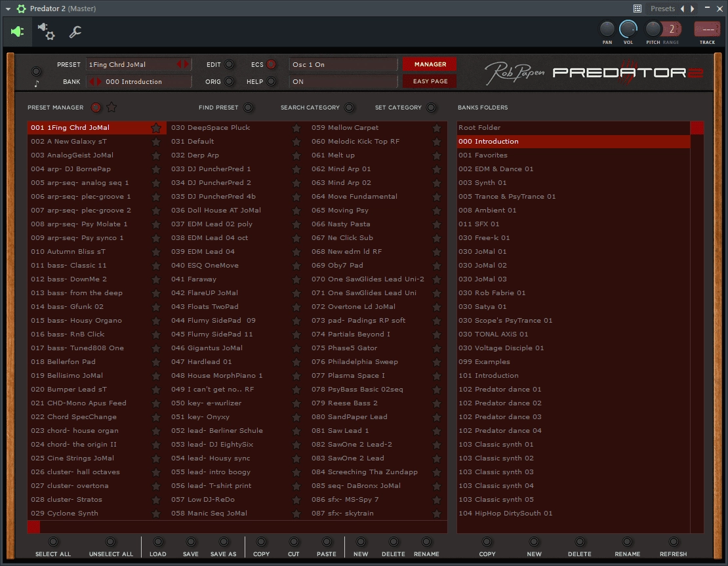
Task: Open the TRACK selector
Action: pos(708,30)
